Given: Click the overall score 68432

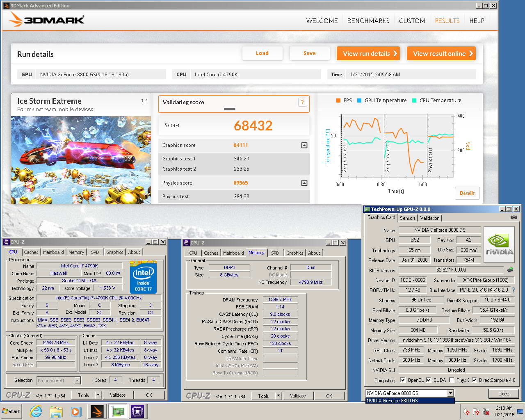Looking at the screenshot, I should click(253, 126).
